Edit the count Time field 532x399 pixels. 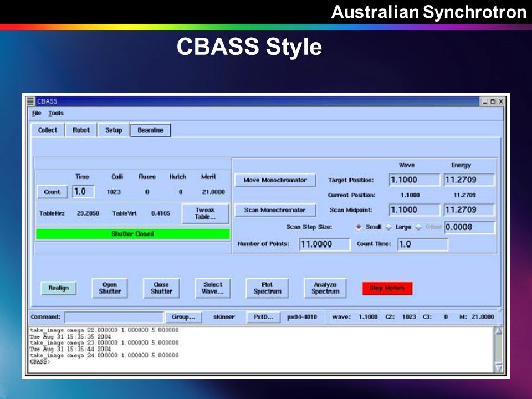pos(84,191)
